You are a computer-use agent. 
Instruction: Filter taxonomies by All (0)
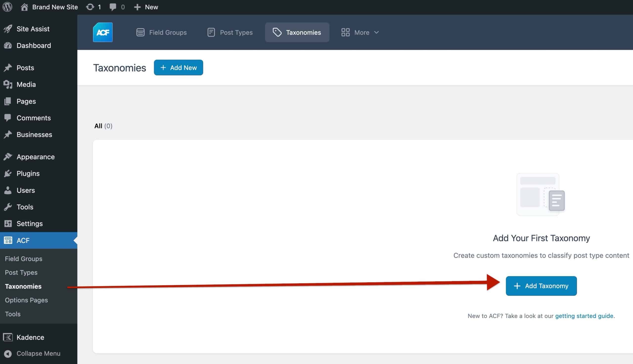(103, 126)
